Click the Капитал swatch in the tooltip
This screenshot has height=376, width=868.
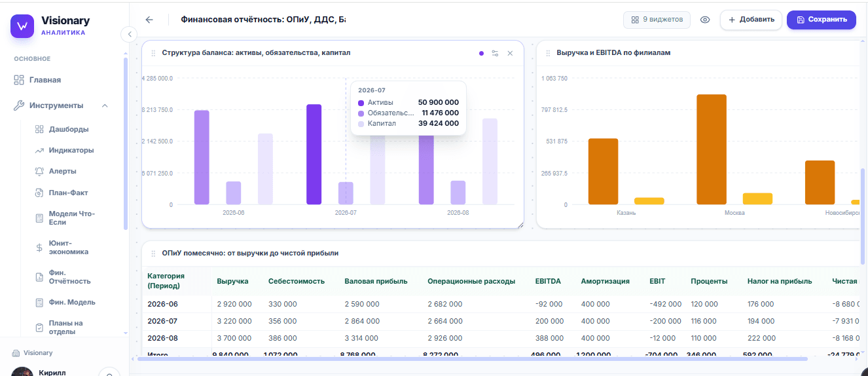tap(361, 123)
